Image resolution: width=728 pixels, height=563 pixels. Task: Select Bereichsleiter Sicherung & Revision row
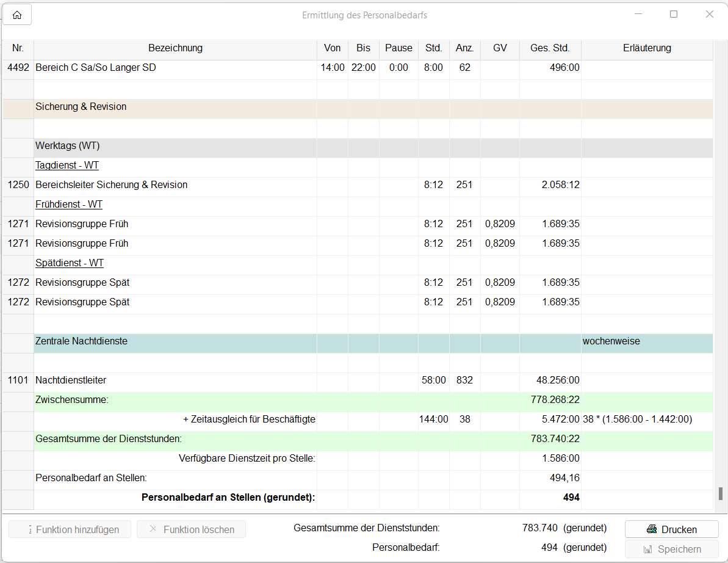click(x=111, y=185)
